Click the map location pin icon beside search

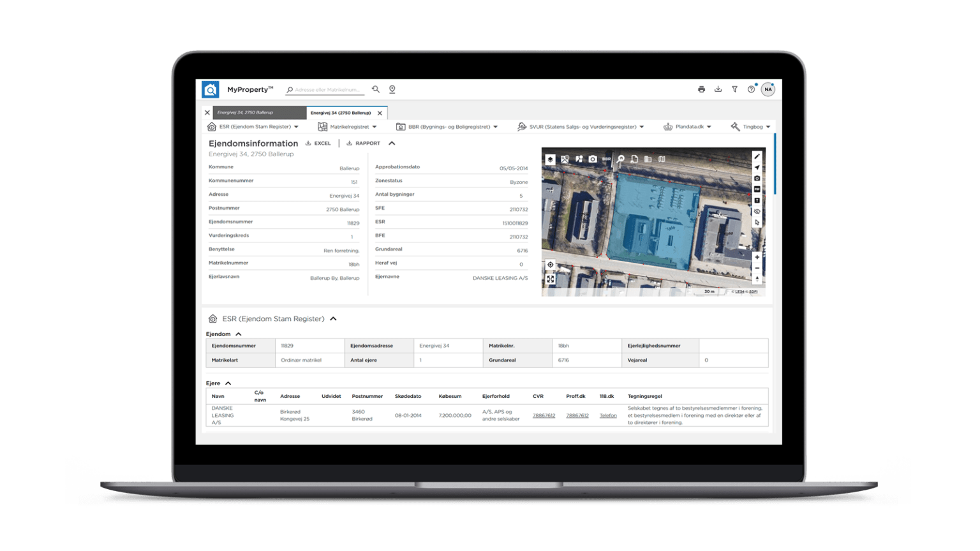pos(392,90)
